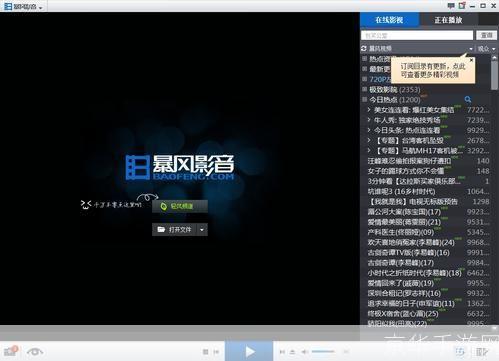Screen dimensions: 499x361
Task: Close the yellow subscription tooltip popup
Action: click(471, 60)
